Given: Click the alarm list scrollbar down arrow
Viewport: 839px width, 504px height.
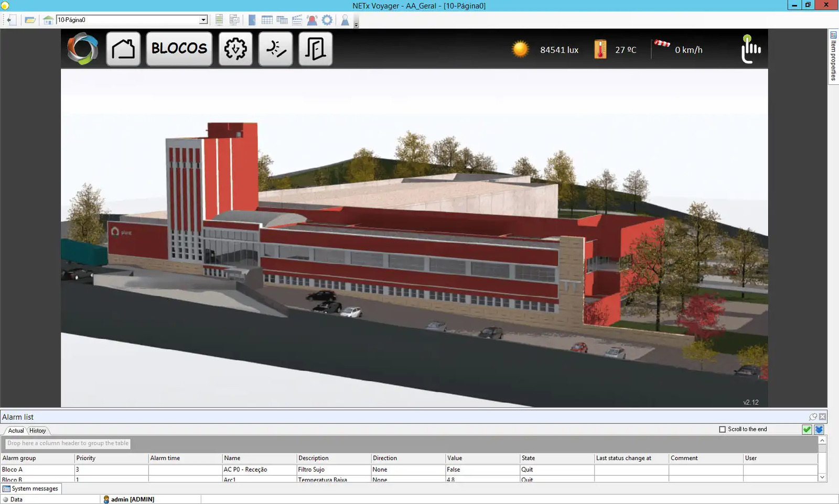Looking at the screenshot, I should (822, 477).
